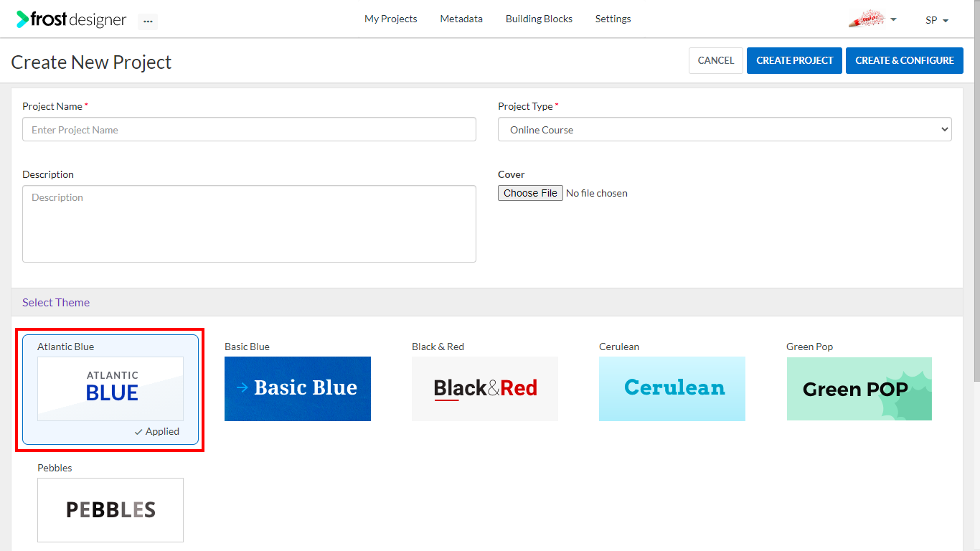Open the SP user menu
Screen dimensions: 980x551
tap(937, 20)
